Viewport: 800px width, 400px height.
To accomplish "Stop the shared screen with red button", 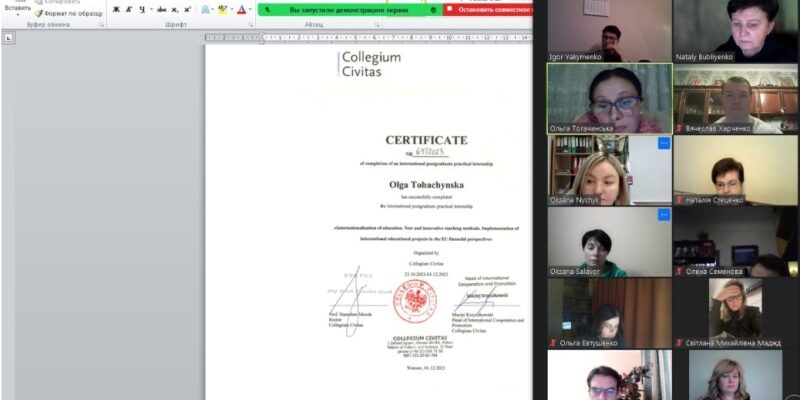I will [x=488, y=10].
